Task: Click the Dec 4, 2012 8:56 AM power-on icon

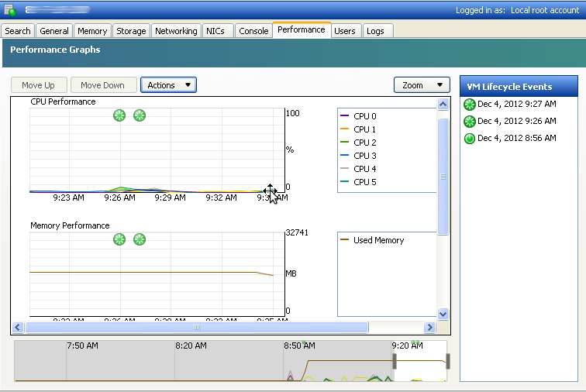Action: pyautogui.click(x=470, y=139)
